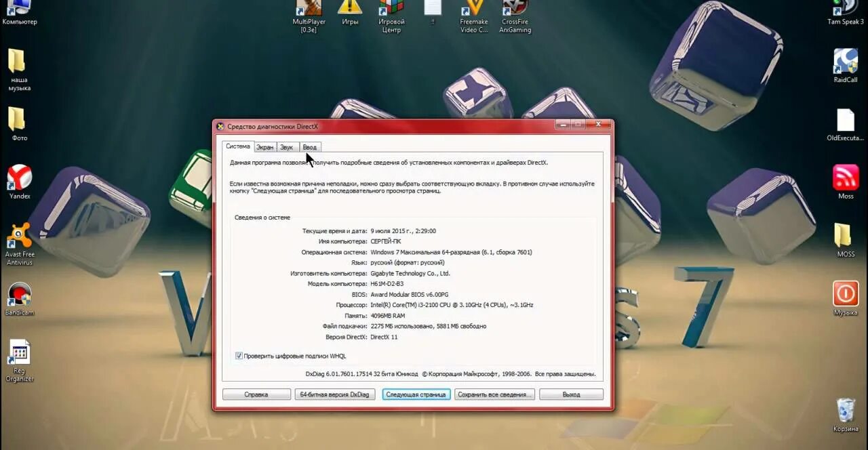Click the 'H61M-D2-B3' model value
868x450 pixels.
pyautogui.click(x=387, y=284)
